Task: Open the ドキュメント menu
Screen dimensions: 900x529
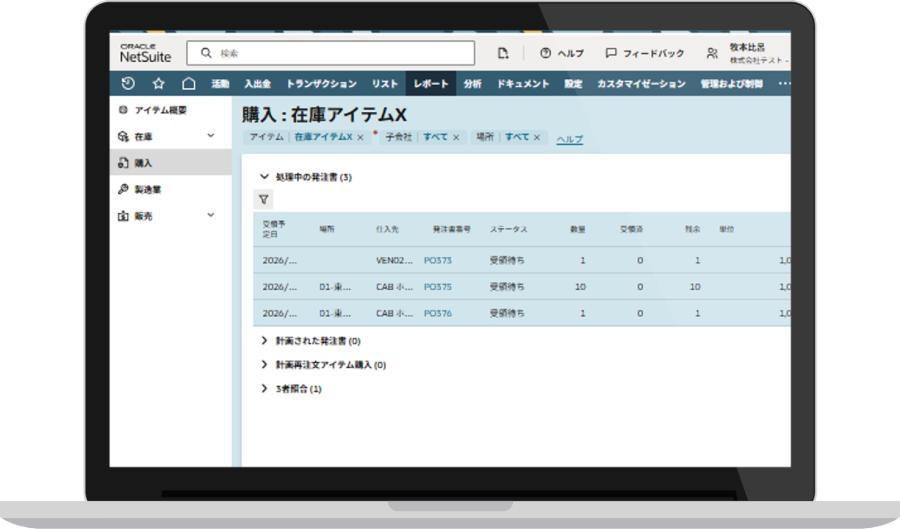Action: 523,84
